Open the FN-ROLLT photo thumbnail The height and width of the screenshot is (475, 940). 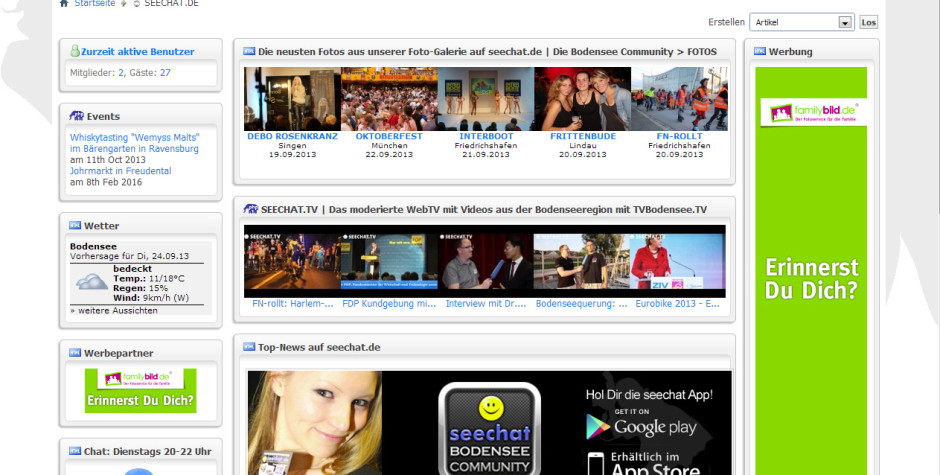pyautogui.click(x=680, y=99)
